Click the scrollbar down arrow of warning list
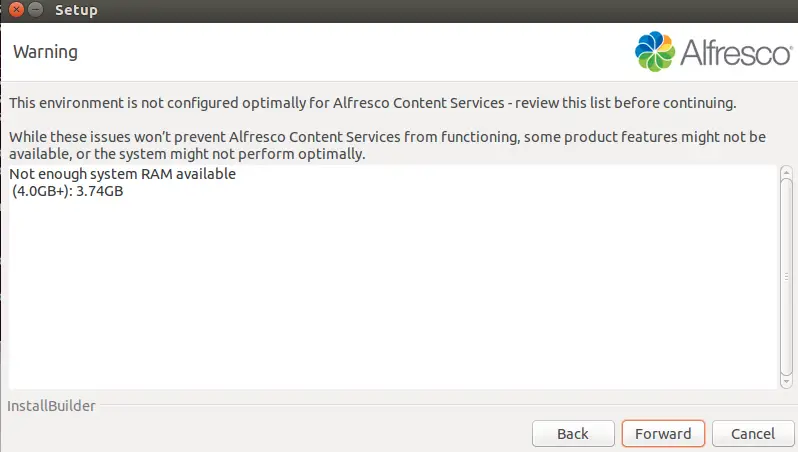The width and height of the screenshot is (798, 452). [x=786, y=381]
